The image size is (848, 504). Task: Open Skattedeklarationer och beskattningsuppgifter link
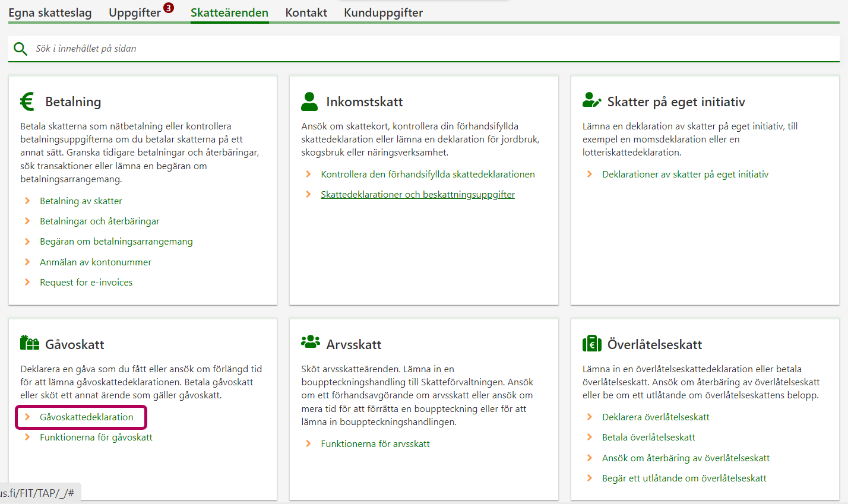[417, 195]
